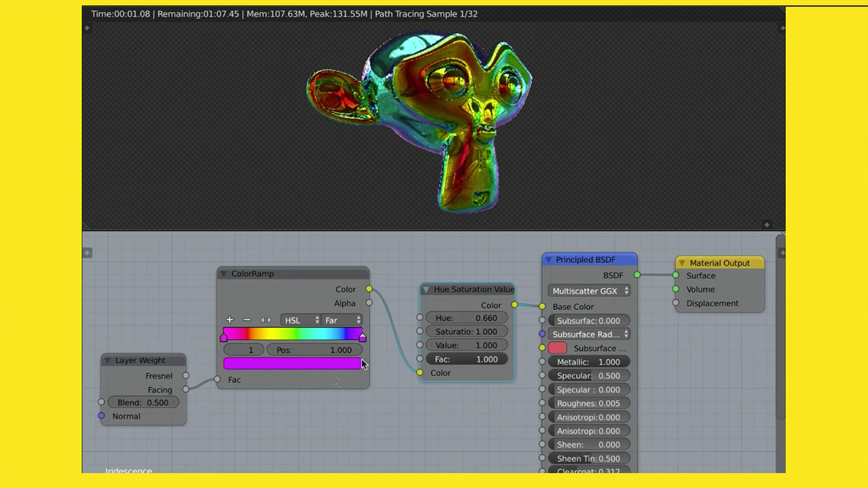Select the red Subsurface color swatch
The image size is (868, 488).
[557, 348]
